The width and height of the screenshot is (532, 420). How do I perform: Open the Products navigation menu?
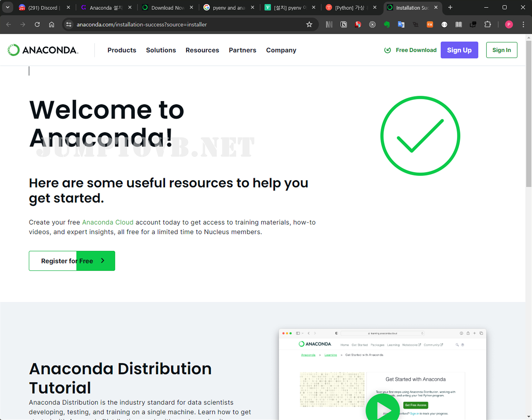(122, 50)
